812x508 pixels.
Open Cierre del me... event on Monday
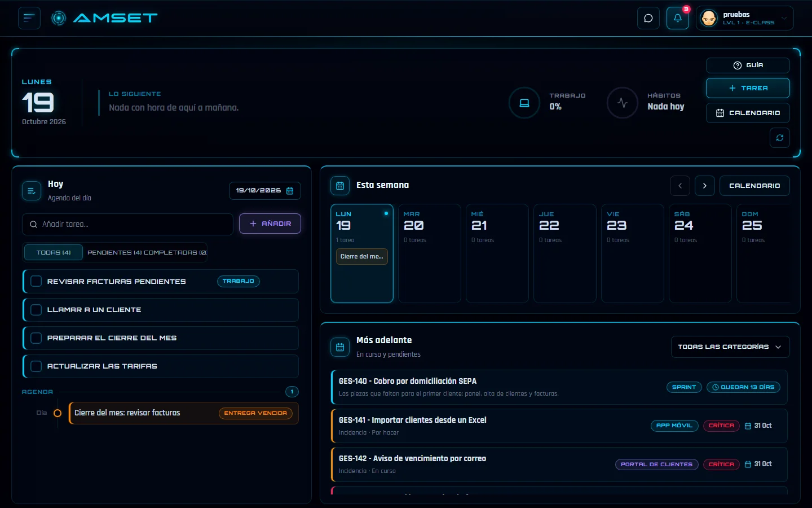point(362,256)
